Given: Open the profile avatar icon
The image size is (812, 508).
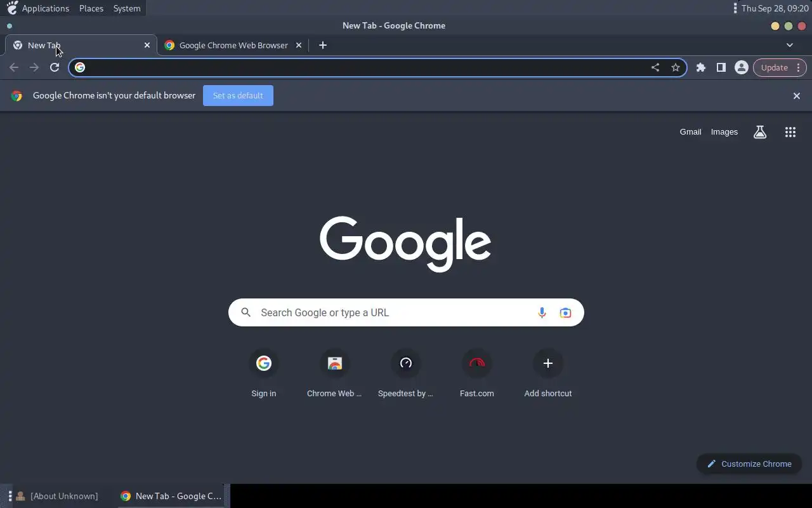Looking at the screenshot, I should pos(741,67).
